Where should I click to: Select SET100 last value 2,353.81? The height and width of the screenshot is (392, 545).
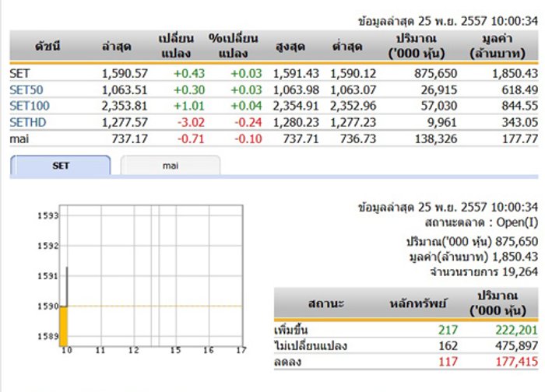pyautogui.click(x=125, y=106)
